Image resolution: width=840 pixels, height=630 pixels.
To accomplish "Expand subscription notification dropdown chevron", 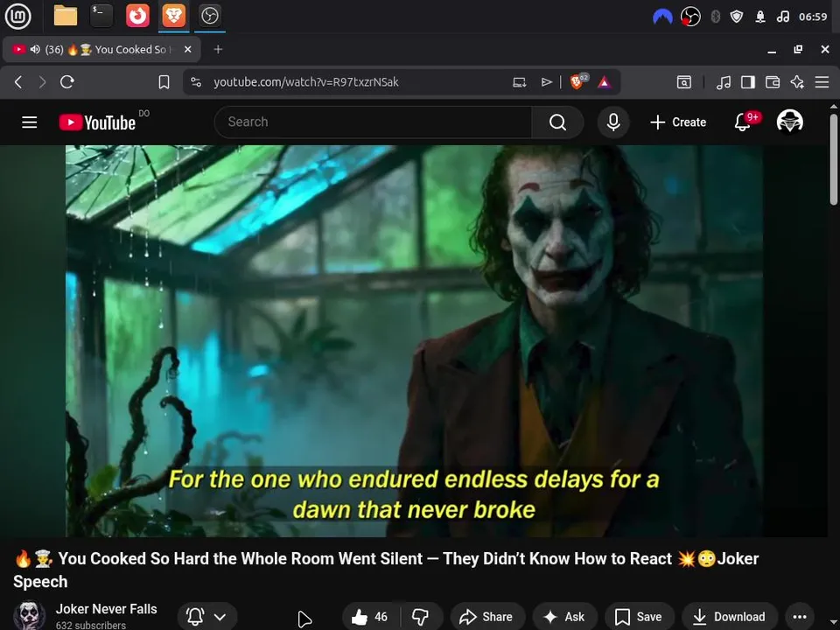I will click(220, 617).
